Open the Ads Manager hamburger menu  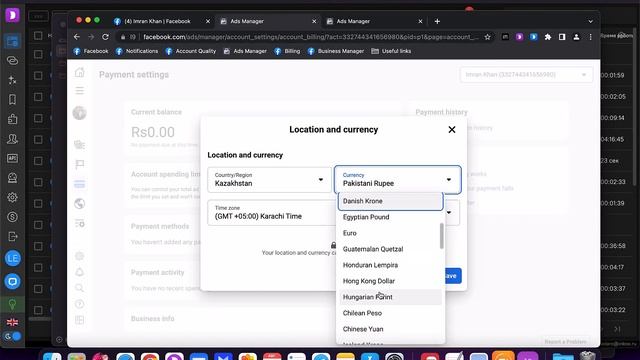point(80,91)
